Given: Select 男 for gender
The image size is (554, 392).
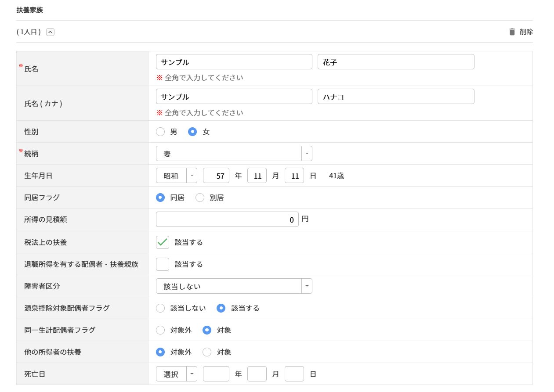Looking at the screenshot, I should coord(160,132).
